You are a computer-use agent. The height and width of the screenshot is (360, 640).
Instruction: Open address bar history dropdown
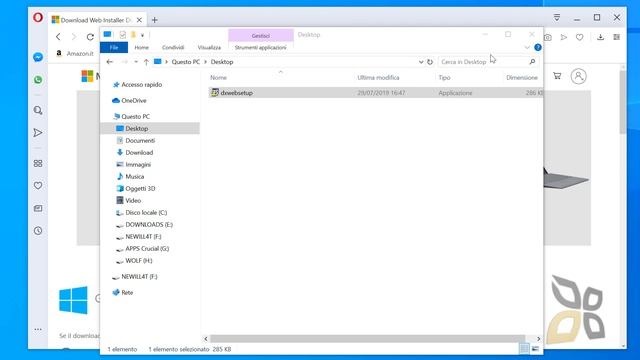click(x=421, y=62)
